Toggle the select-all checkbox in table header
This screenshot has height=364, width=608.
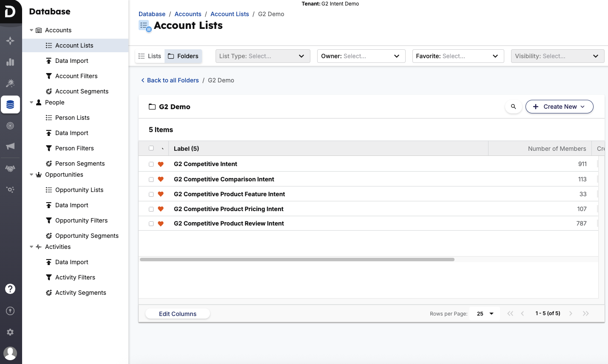151,148
